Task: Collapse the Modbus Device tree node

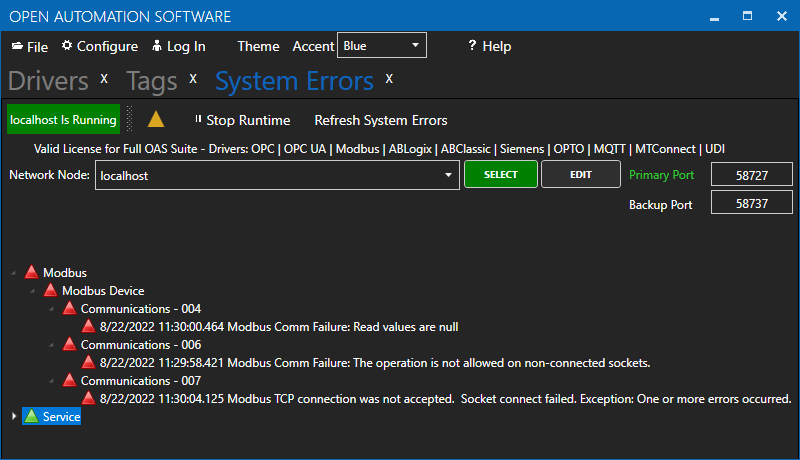Action: pyautogui.click(x=32, y=291)
